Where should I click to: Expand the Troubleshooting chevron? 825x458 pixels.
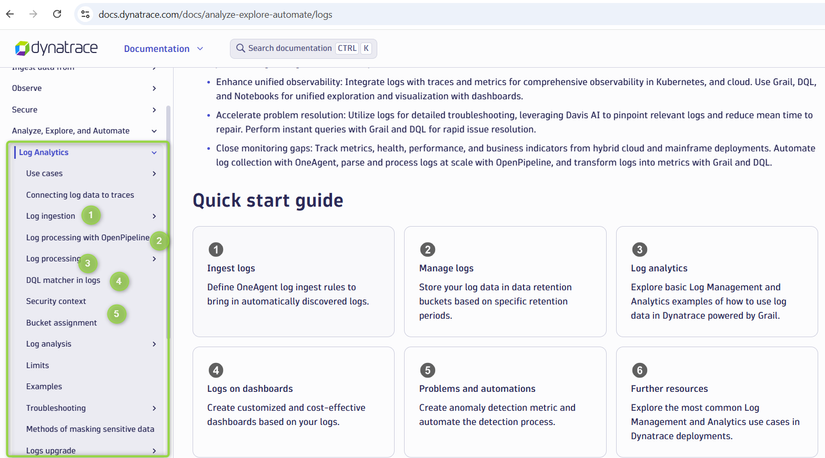point(154,408)
